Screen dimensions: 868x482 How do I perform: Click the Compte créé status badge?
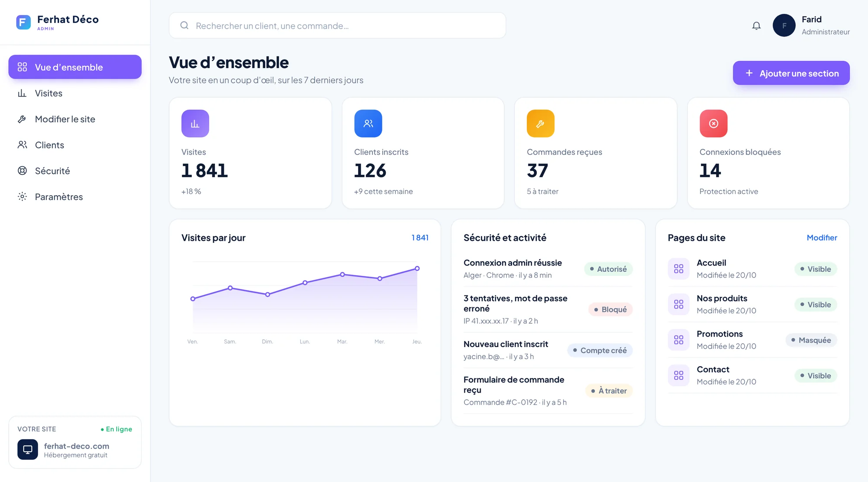pyautogui.click(x=600, y=350)
